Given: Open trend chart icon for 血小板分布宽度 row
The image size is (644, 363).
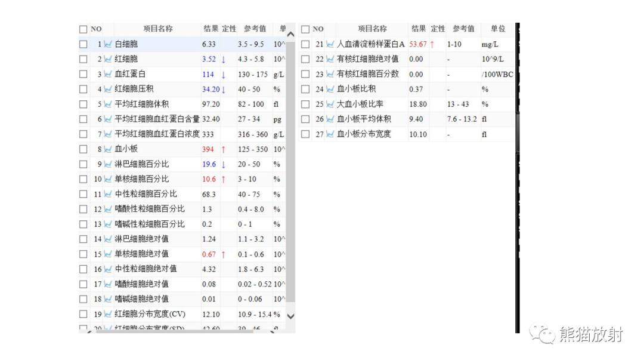Looking at the screenshot, I should click(x=330, y=134).
